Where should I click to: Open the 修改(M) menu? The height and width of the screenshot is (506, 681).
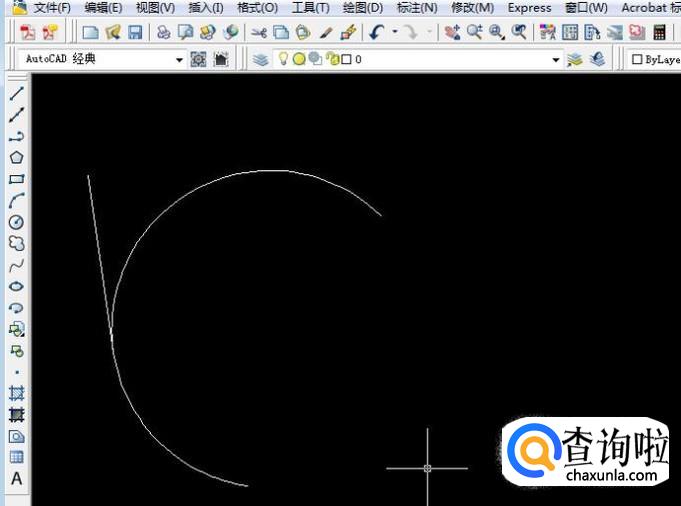pyautogui.click(x=473, y=8)
